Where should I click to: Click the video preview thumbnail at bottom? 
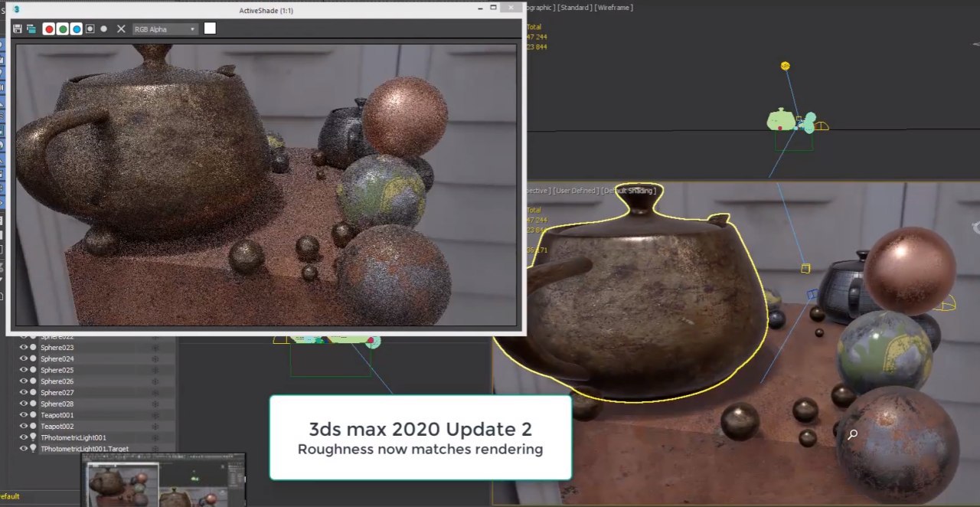[163, 480]
